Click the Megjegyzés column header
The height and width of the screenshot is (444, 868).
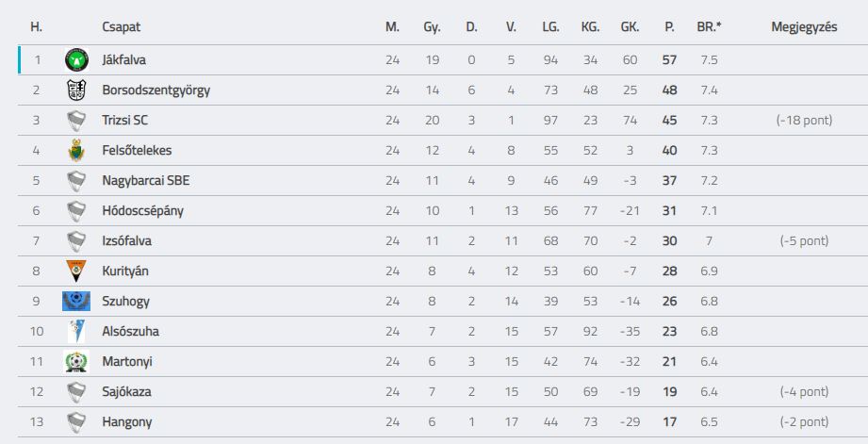pyautogui.click(x=804, y=26)
